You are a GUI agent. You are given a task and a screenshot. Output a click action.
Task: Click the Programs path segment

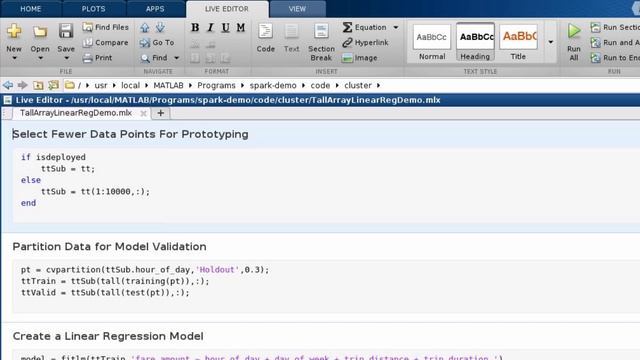click(216, 85)
